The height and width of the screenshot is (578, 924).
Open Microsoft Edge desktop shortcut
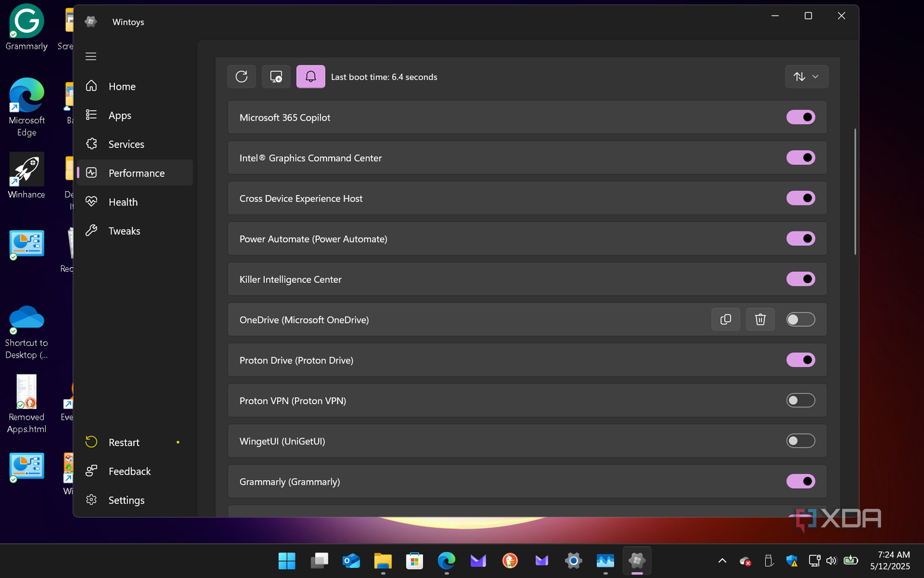pos(27,107)
